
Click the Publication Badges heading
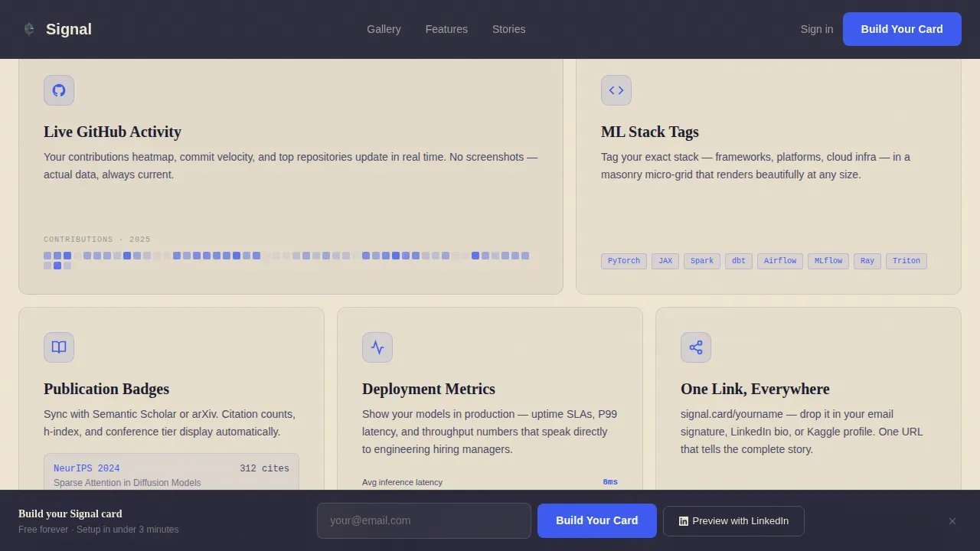point(106,389)
